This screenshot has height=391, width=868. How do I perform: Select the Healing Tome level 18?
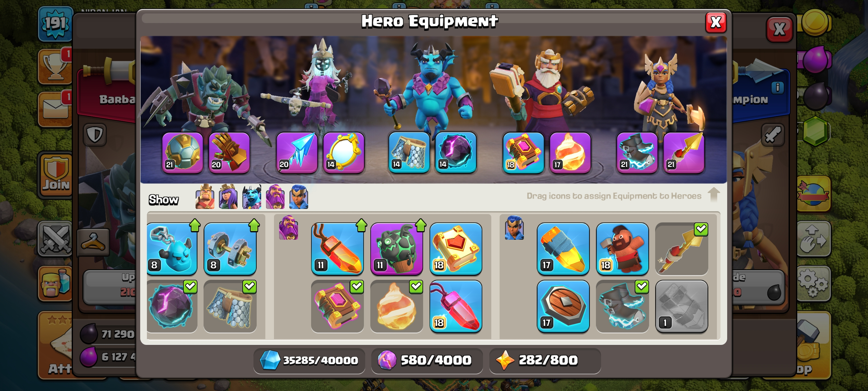456,249
